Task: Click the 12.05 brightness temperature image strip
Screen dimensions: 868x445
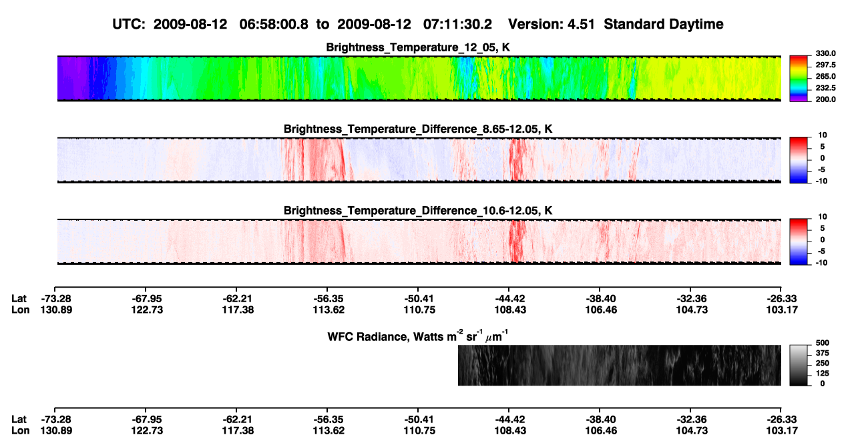Action: pos(419,78)
